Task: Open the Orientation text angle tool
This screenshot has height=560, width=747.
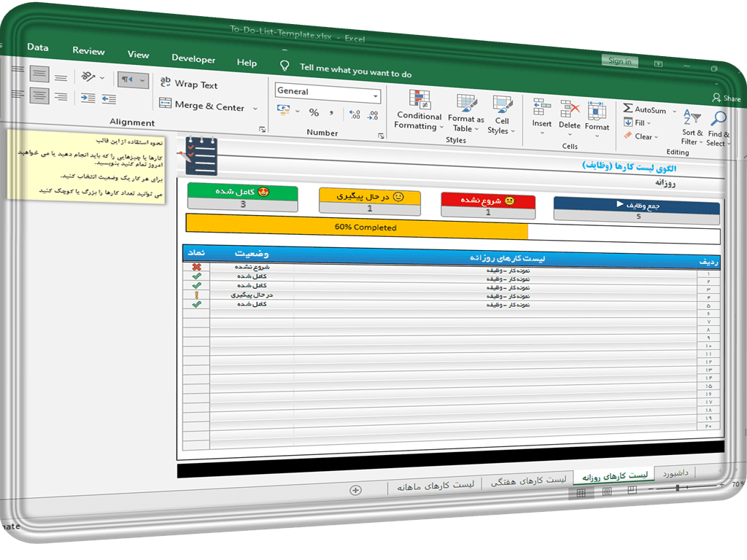Action: [88, 76]
